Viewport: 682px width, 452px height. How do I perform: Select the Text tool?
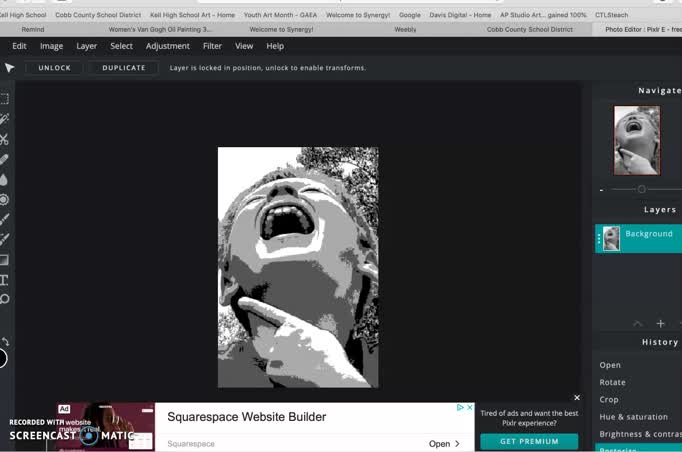[4, 280]
